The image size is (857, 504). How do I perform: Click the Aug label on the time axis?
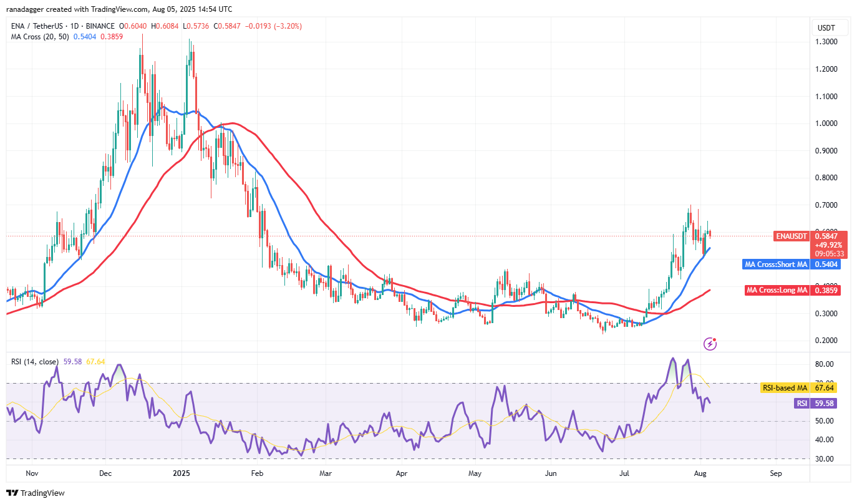pyautogui.click(x=700, y=473)
